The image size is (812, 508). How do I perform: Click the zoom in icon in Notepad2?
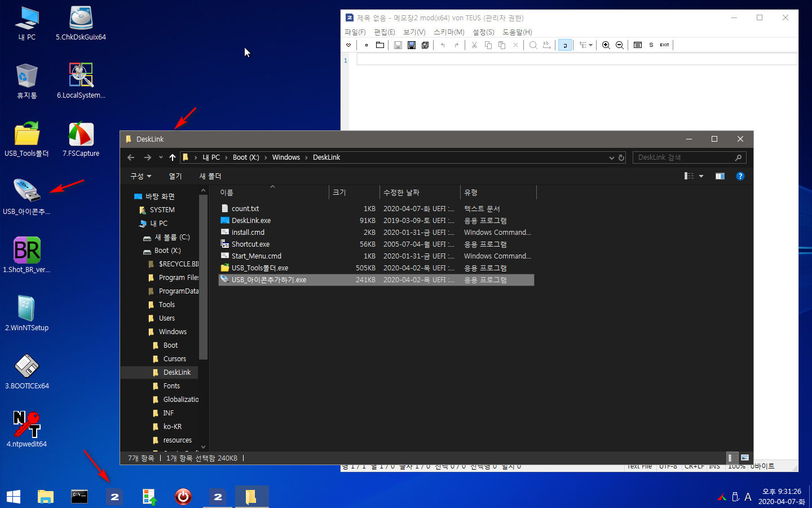[x=606, y=45]
